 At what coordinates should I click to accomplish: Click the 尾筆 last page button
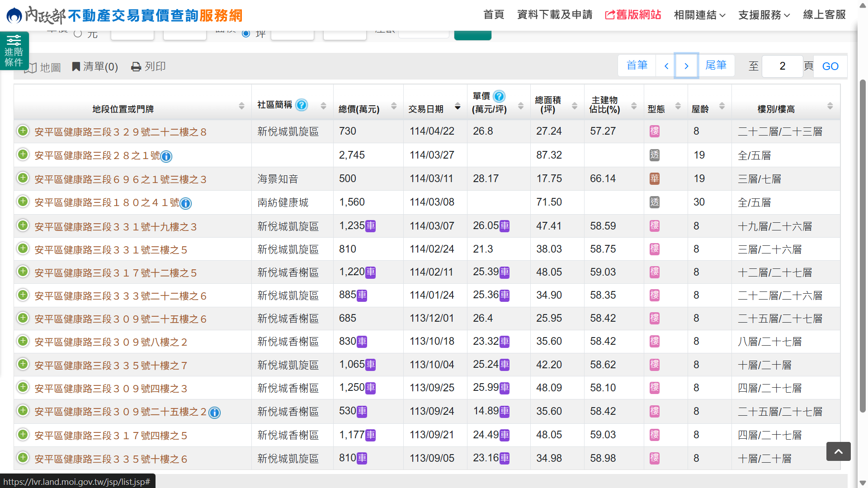click(716, 66)
